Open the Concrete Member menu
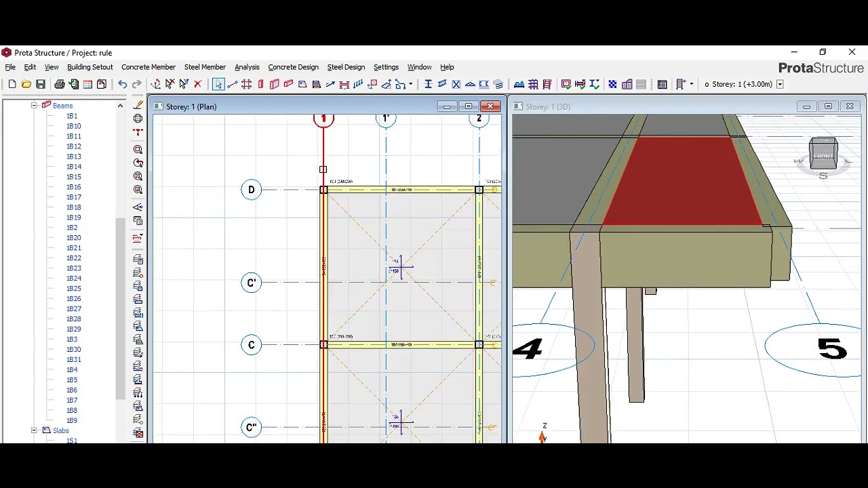This screenshot has width=868, height=488. [x=149, y=67]
